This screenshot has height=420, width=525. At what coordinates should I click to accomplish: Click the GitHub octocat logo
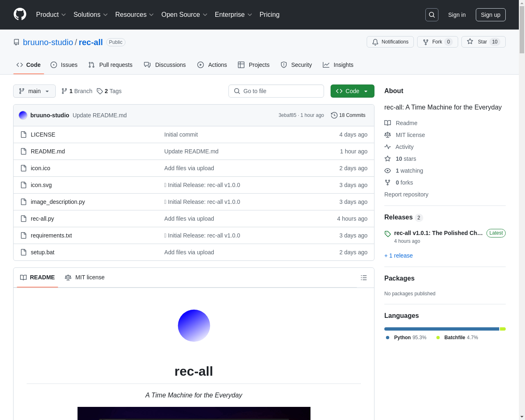tap(20, 15)
